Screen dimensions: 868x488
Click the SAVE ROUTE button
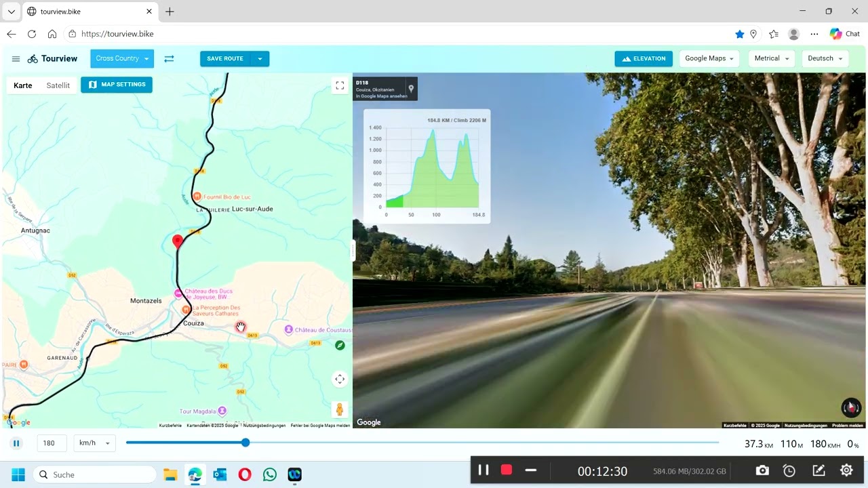click(x=225, y=59)
